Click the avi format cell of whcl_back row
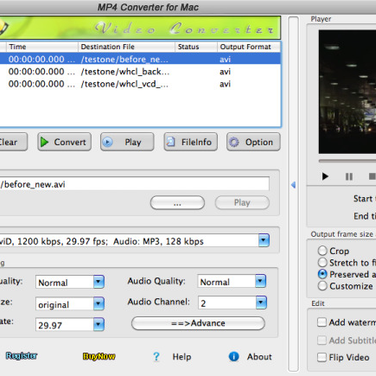The image size is (376, 376). [x=225, y=72]
